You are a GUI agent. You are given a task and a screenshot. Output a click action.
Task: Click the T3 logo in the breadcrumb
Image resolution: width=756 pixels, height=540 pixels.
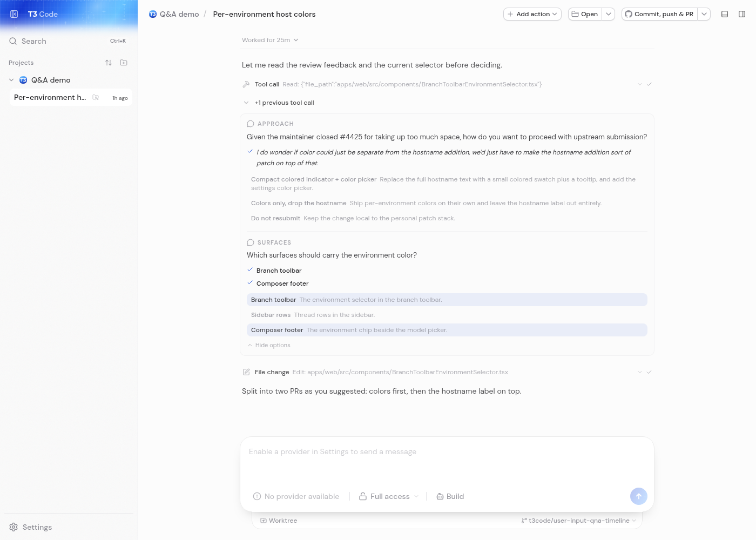click(153, 14)
